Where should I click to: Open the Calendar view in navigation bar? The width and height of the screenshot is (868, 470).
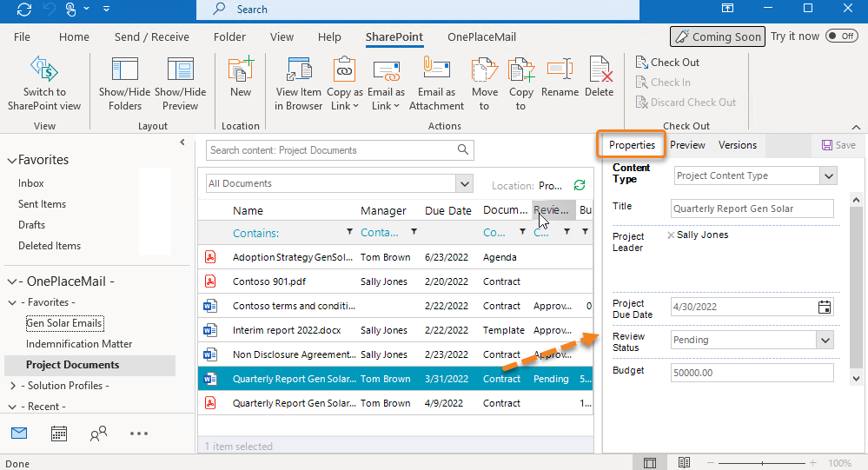coord(59,433)
